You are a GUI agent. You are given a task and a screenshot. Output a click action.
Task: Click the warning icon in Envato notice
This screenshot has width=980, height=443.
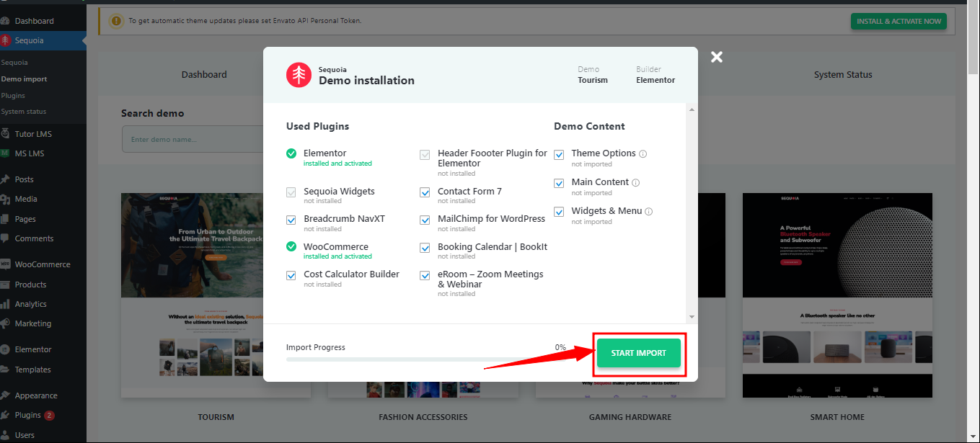pos(117,21)
